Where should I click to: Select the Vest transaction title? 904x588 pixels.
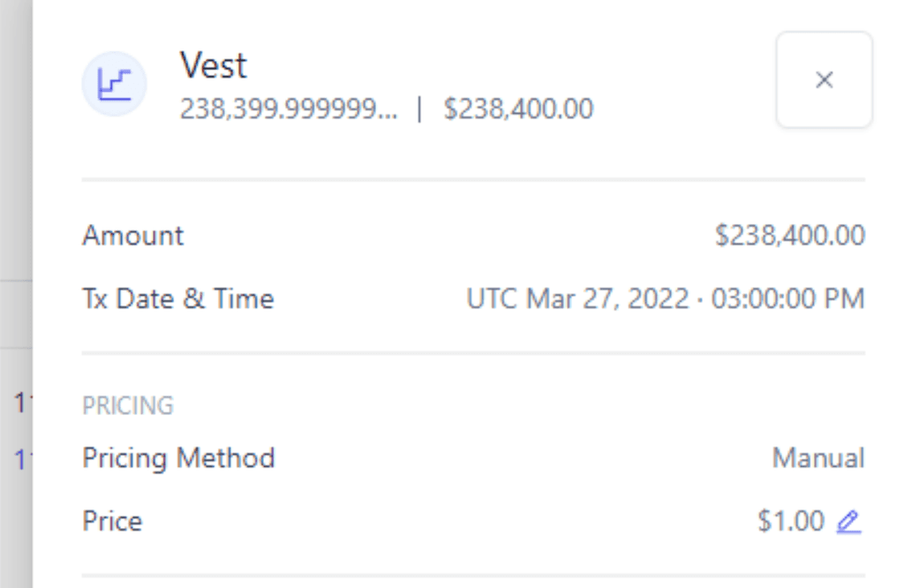(213, 66)
